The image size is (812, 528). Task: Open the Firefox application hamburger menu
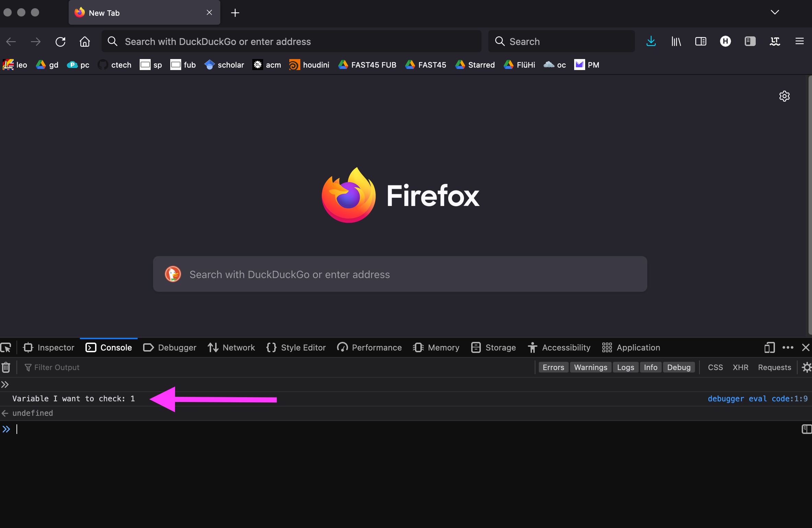(x=799, y=41)
